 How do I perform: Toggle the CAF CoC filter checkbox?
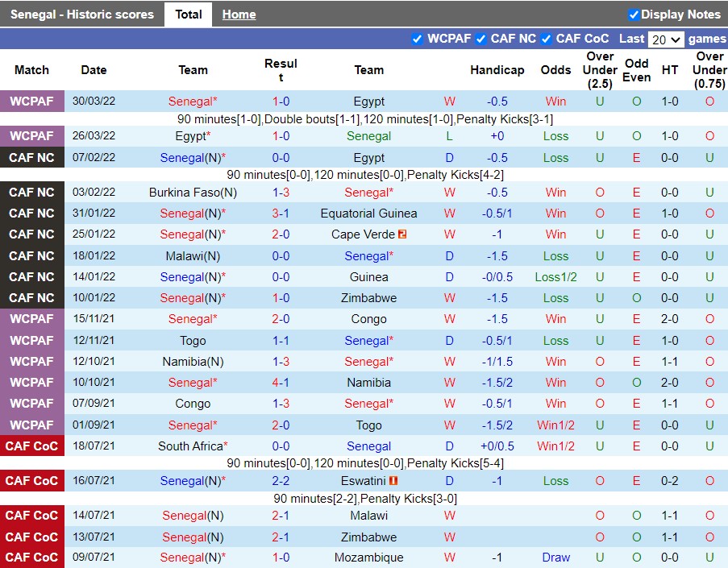point(546,39)
